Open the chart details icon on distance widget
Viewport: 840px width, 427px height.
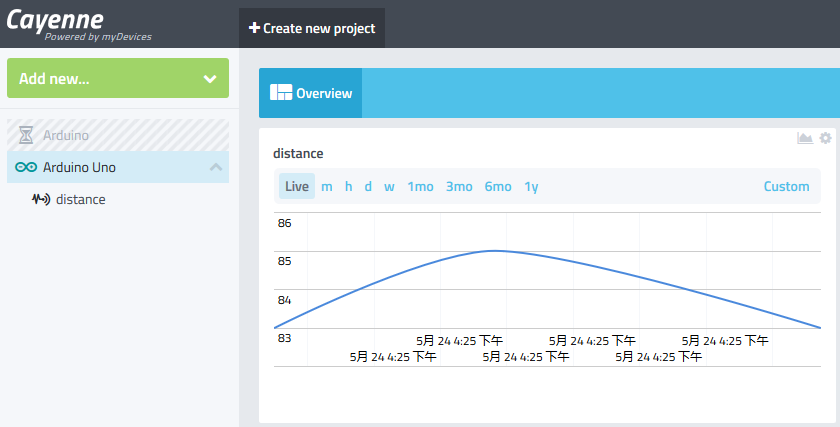click(x=805, y=138)
